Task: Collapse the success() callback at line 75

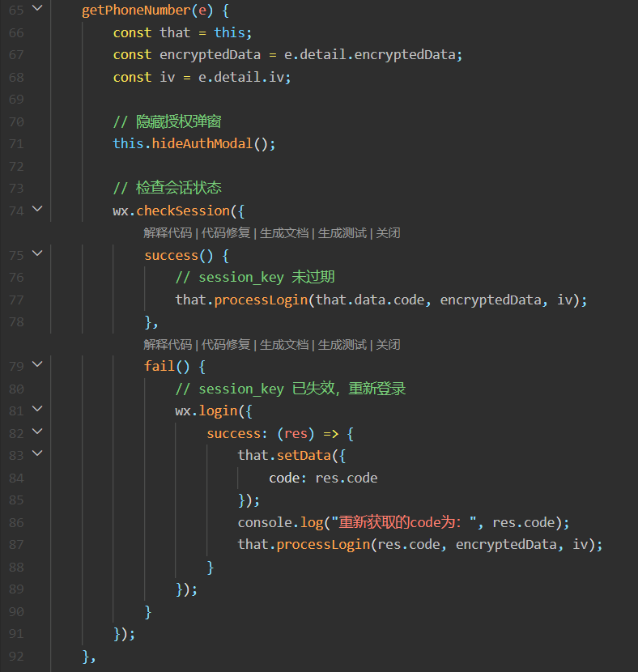Action: point(36,254)
